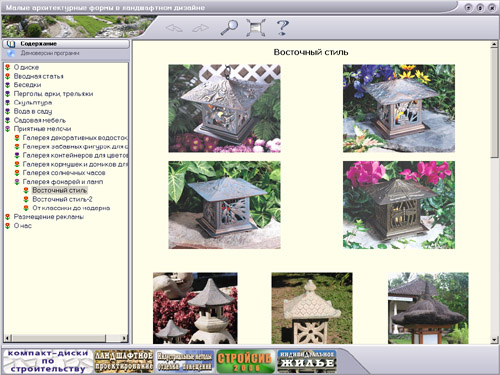The image size is (500, 375).
Task: Open help via the question mark icon
Action: point(283,28)
